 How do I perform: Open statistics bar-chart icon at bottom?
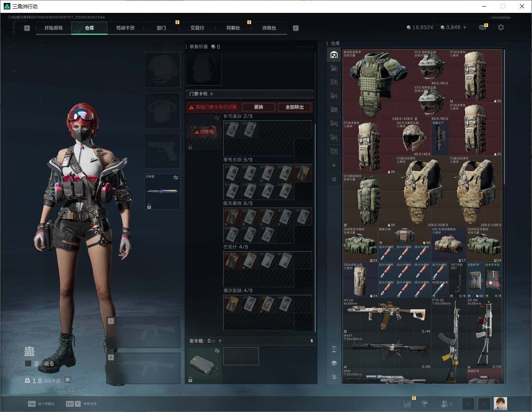(x=408, y=403)
